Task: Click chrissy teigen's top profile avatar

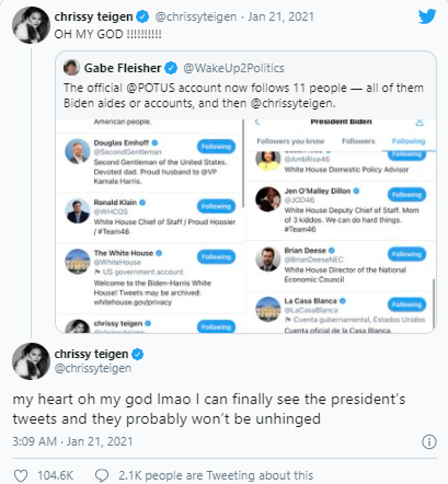Action: click(x=31, y=26)
